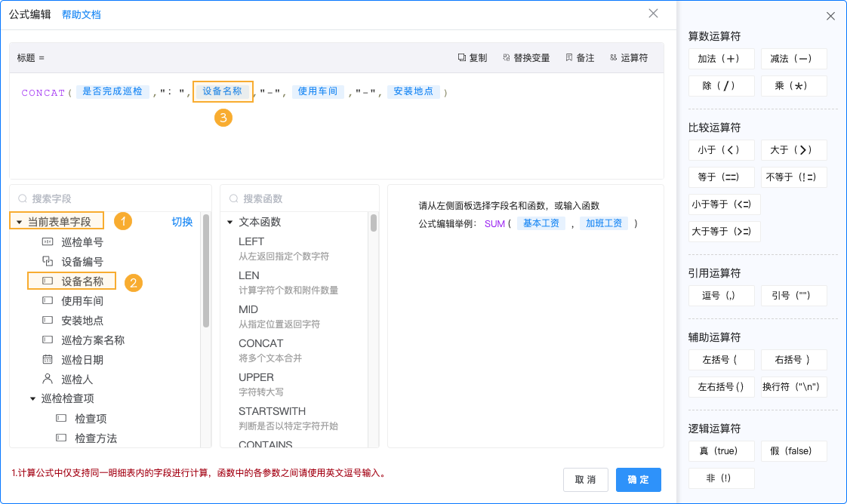This screenshot has height=504, width=847.
Task: Open the 帮助文档 help link
Action: click(82, 14)
